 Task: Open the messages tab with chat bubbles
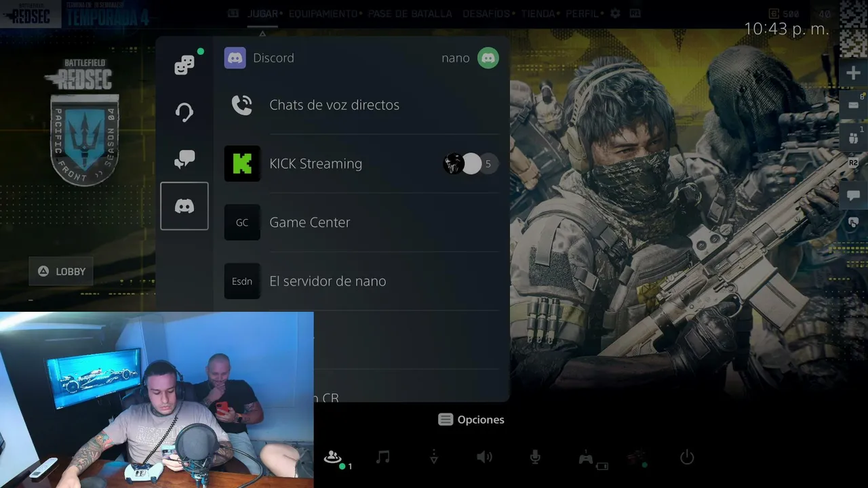coord(184,159)
